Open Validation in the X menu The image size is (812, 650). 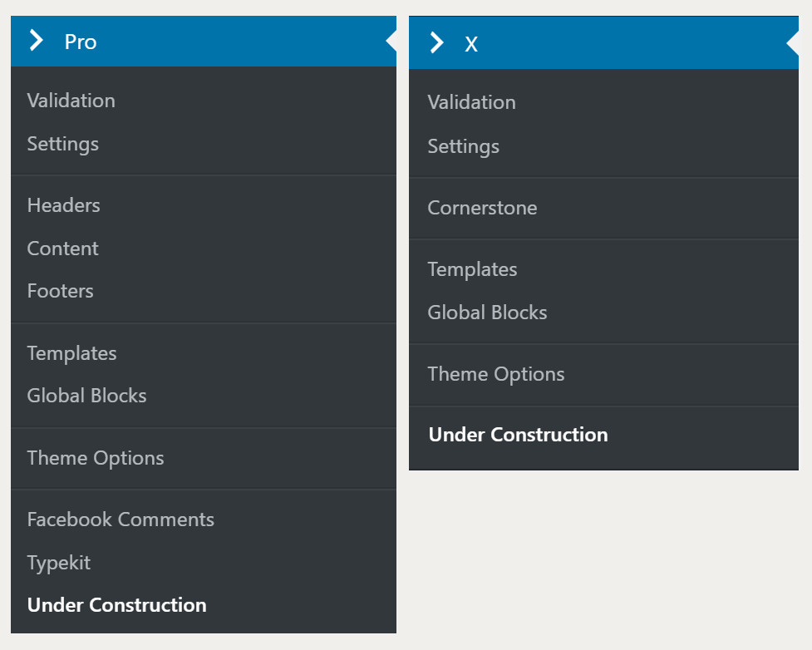tap(472, 102)
